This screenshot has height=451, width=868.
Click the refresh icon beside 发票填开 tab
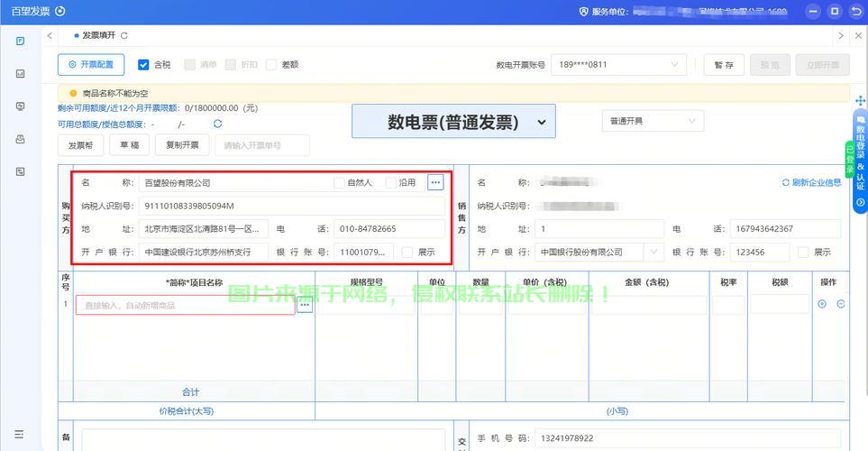[x=124, y=35]
